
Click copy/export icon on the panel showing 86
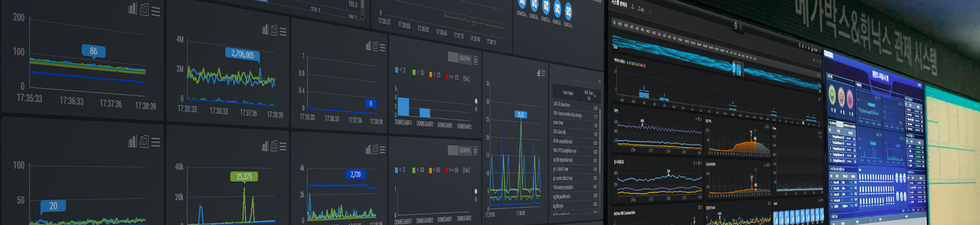[144, 10]
